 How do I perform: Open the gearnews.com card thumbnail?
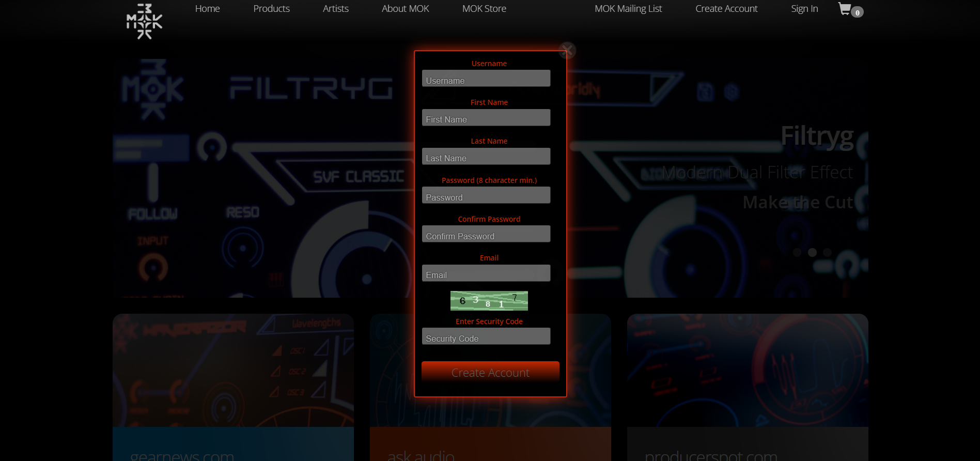233,370
